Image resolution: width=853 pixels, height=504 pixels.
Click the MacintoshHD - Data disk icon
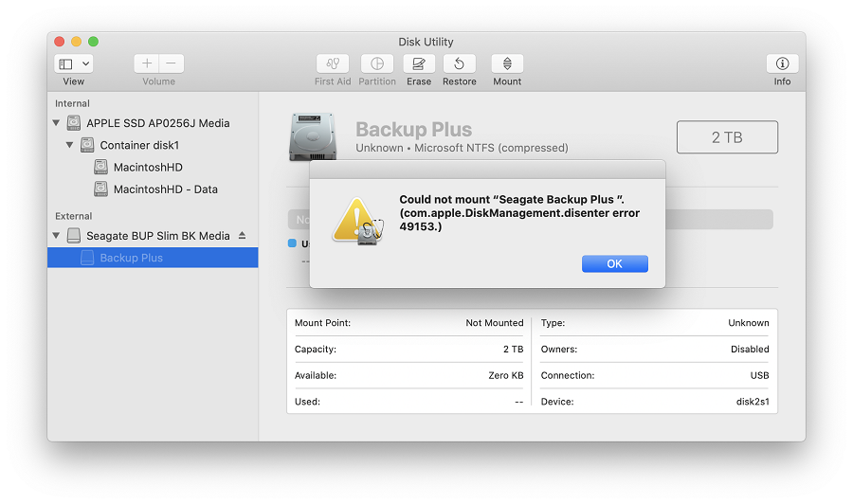(x=100, y=189)
